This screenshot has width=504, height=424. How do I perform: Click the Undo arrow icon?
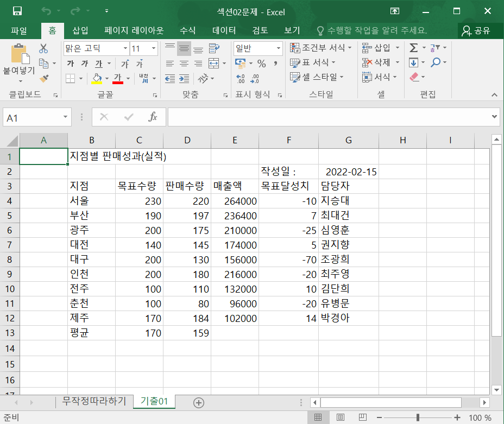tap(46, 11)
